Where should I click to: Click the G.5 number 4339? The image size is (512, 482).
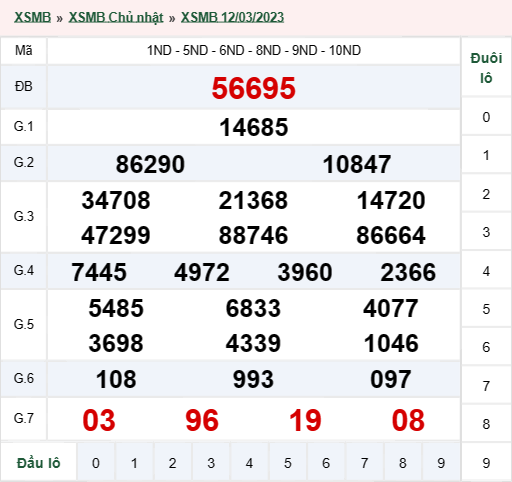click(253, 343)
